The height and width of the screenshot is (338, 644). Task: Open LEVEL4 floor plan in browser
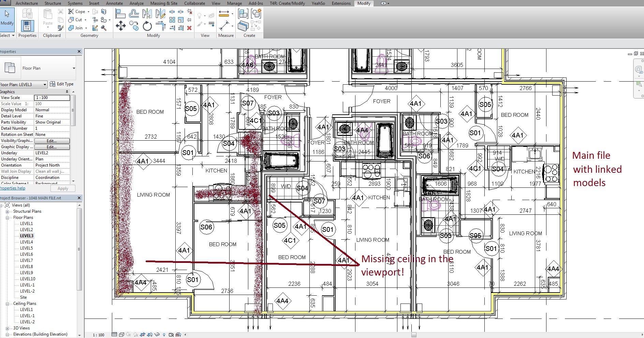point(26,242)
